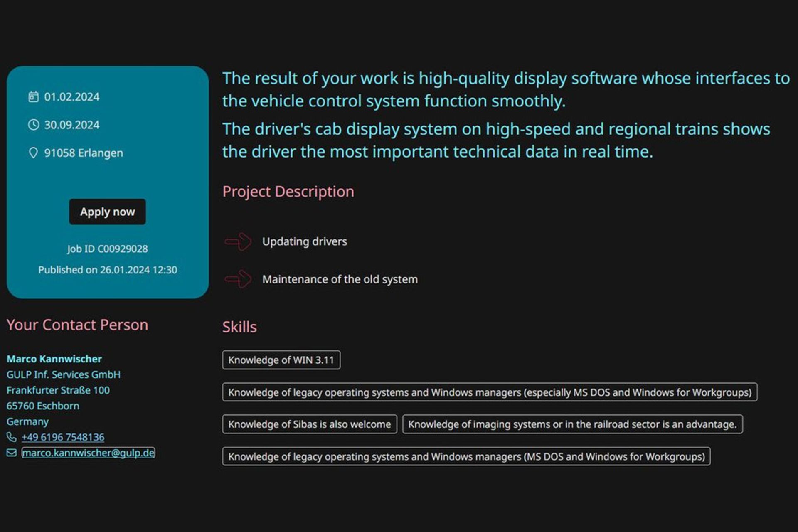Click the Marco Kannwischer contact name
The height and width of the screenshot is (532, 798).
pos(54,359)
